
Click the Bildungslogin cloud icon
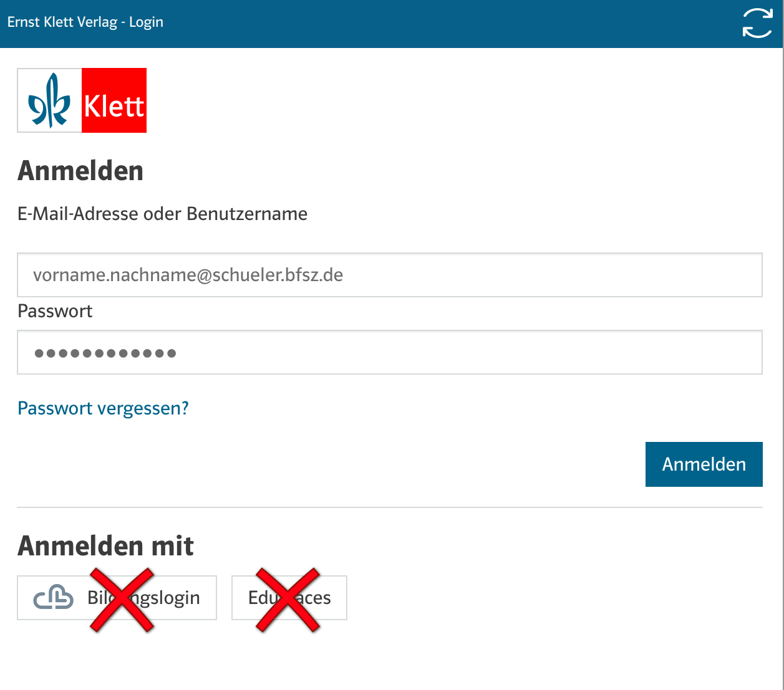coord(54,598)
